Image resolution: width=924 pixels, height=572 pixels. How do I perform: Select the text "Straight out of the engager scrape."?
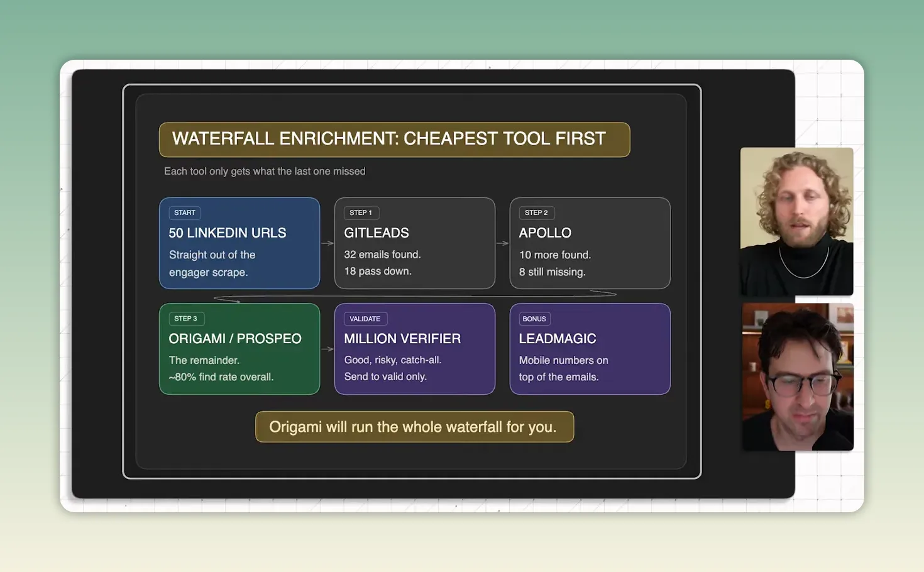pyautogui.click(x=212, y=263)
